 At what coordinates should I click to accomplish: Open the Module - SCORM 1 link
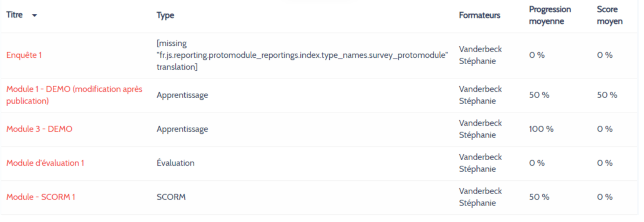(41, 197)
